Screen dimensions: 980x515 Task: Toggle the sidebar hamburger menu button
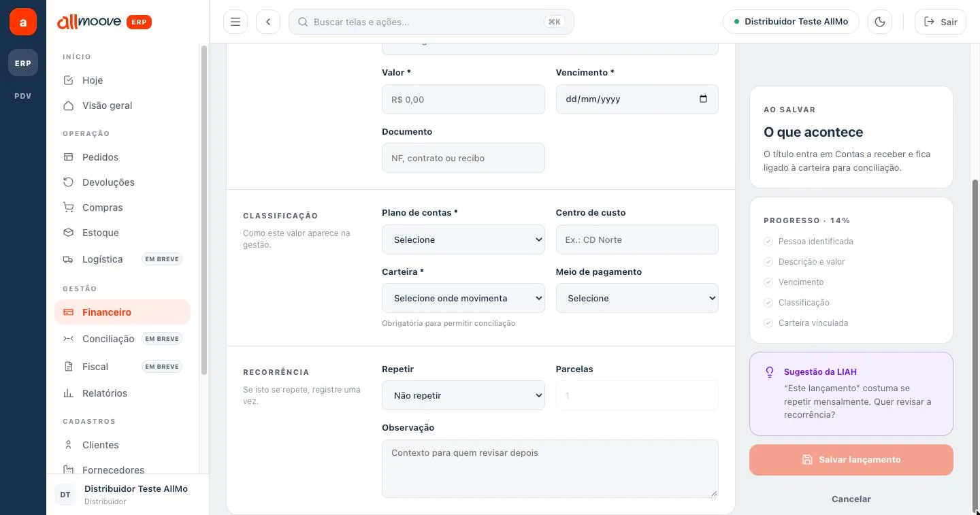tap(235, 22)
